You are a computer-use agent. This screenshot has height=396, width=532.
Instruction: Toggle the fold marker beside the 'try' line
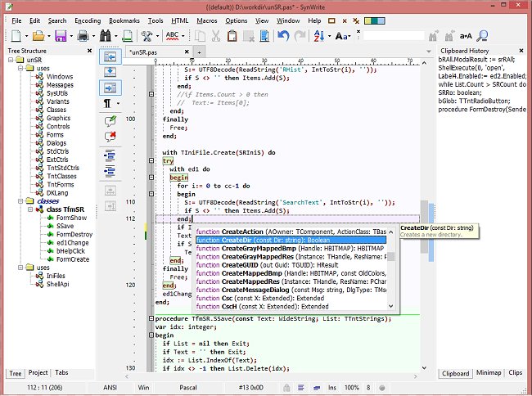[153, 161]
